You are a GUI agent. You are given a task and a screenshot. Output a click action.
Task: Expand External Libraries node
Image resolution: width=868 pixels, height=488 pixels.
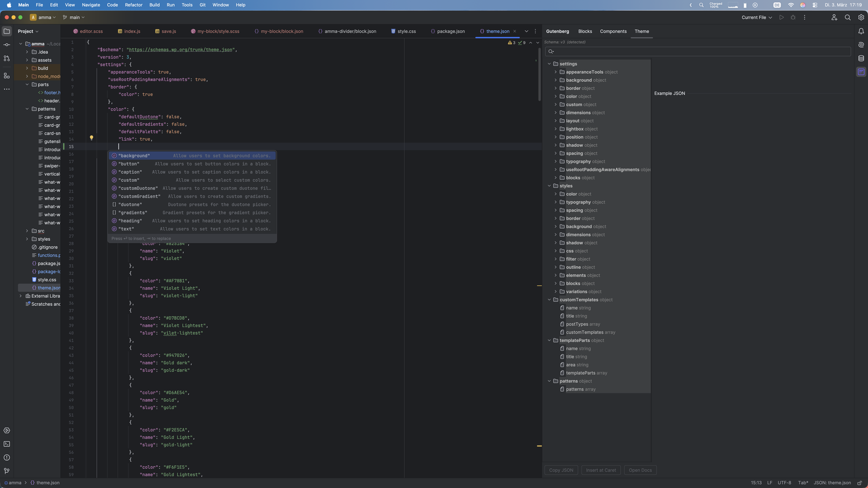click(x=21, y=296)
